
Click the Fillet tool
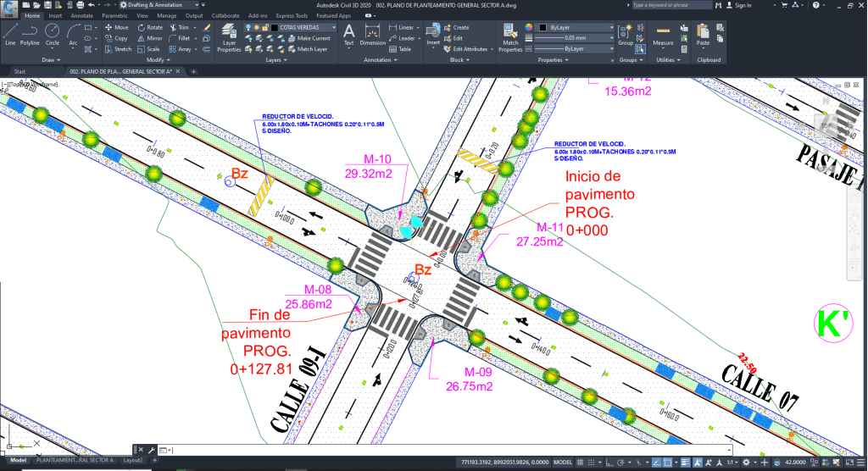click(180, 38)
